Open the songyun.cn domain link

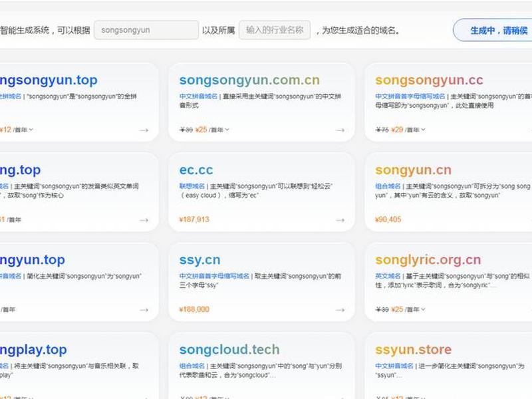coord(413,170)
